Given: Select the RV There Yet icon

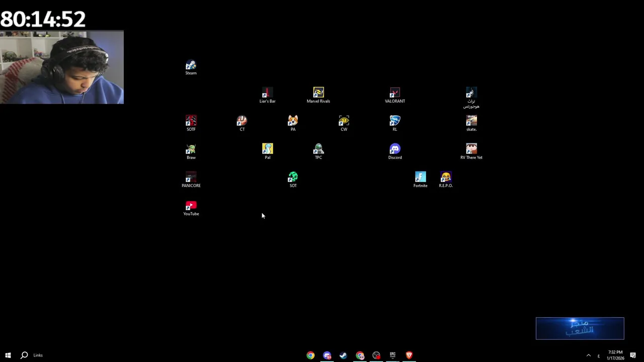Looking at the screenshot, I should tap(471, 152).
